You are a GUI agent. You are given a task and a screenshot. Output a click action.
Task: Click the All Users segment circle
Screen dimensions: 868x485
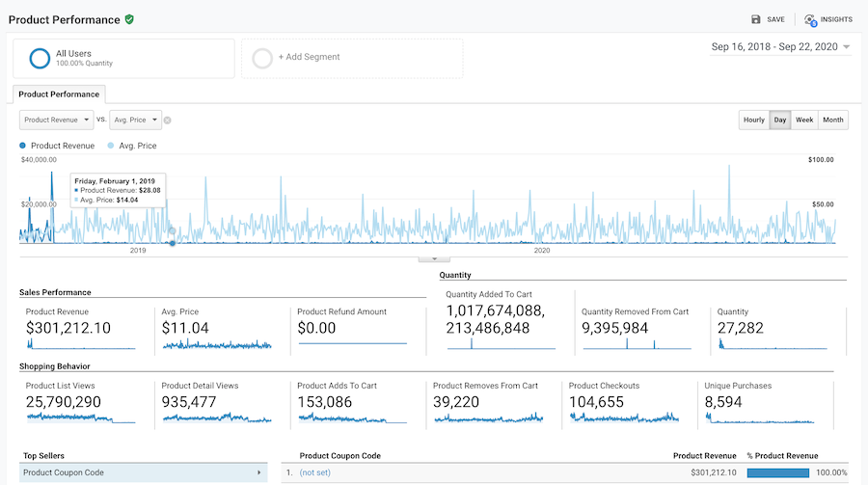(x=40, y=58)
